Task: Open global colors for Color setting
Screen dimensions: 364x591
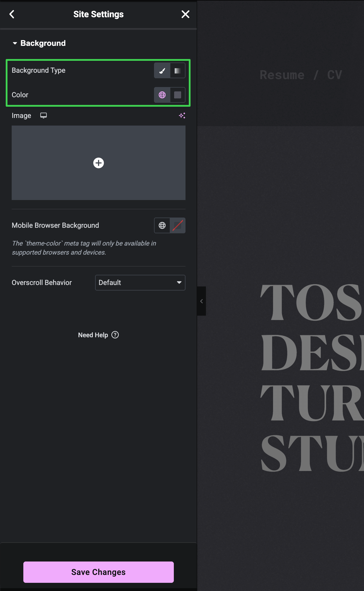Action: [162, 95]
